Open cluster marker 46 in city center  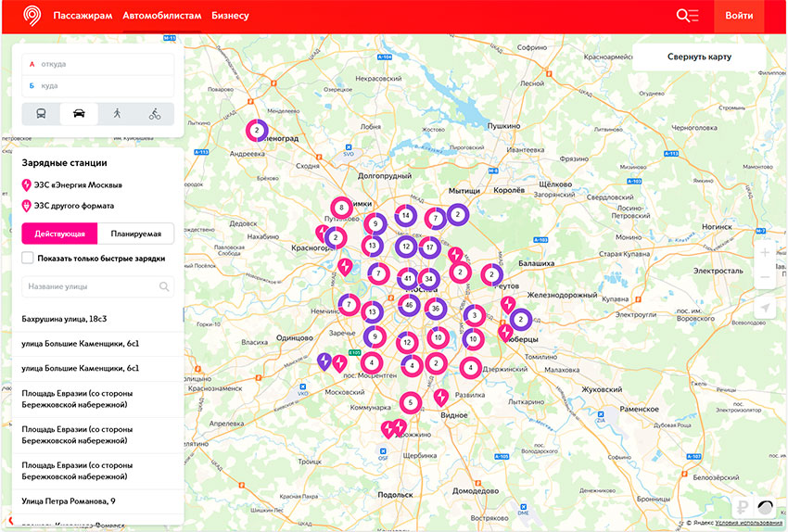point(409,305)
